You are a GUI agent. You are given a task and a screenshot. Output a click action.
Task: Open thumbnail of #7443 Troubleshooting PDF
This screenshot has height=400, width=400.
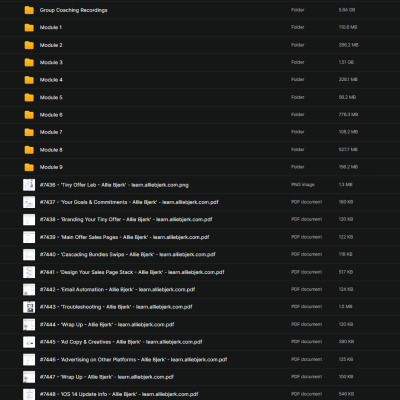tap(29, 307)
